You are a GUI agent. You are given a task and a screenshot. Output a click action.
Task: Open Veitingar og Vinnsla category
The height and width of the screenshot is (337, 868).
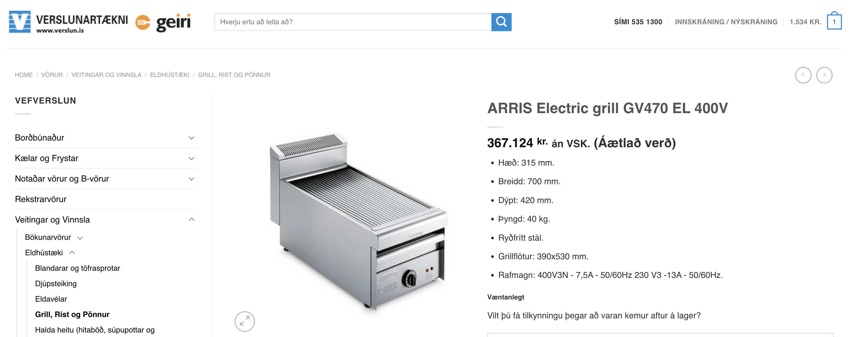click(52, 220)
